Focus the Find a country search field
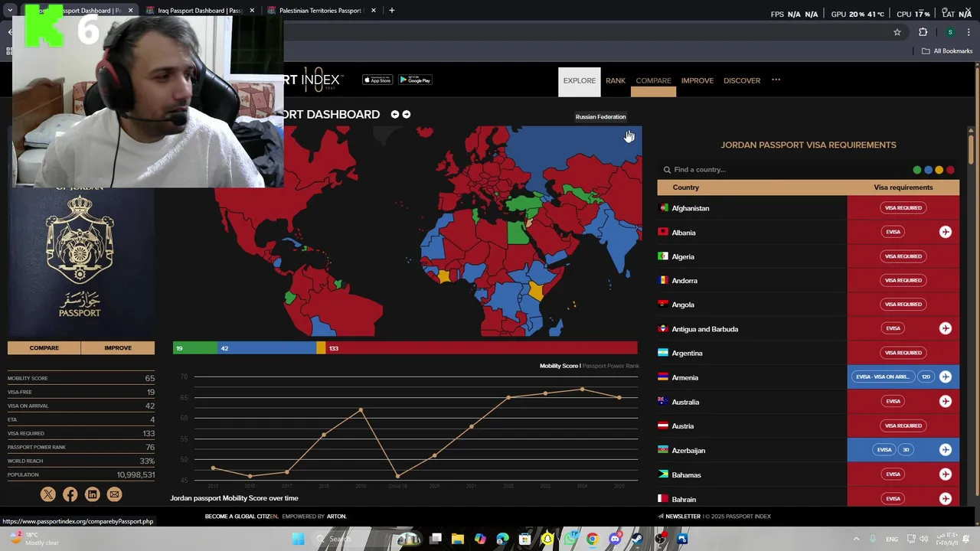This screenshot has height=551, width=980. point(781,170)
